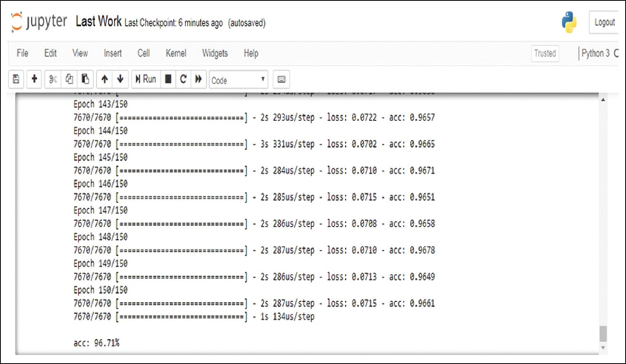Rename the notebook title Last Work
This screenshot has height=364, width=626.
(x=98, y=21)
